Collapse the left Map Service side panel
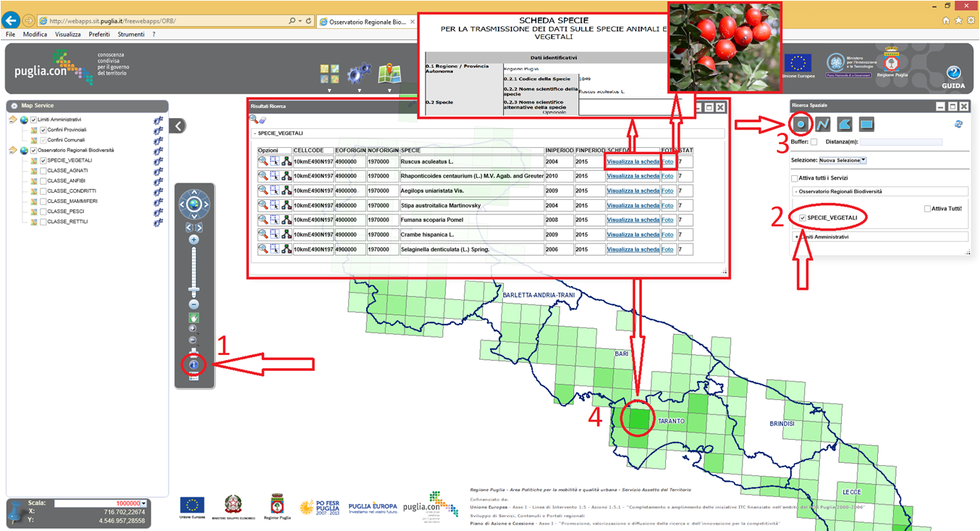The image size is (980, 531). (177, 126)
